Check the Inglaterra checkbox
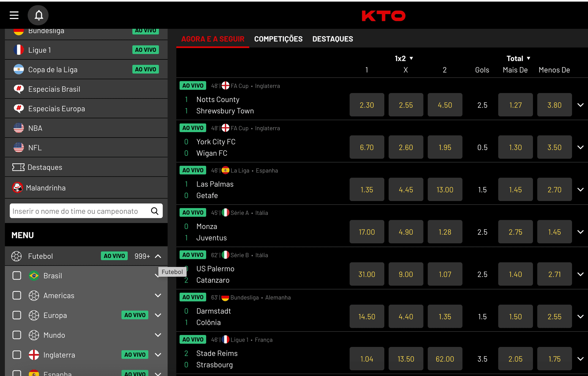 point(17,355)
